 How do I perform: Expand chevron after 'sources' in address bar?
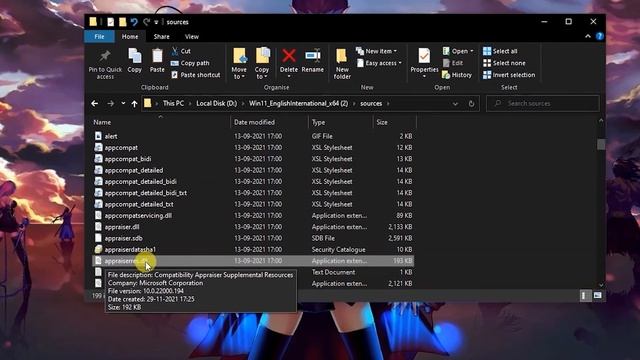tap(388, 104)
